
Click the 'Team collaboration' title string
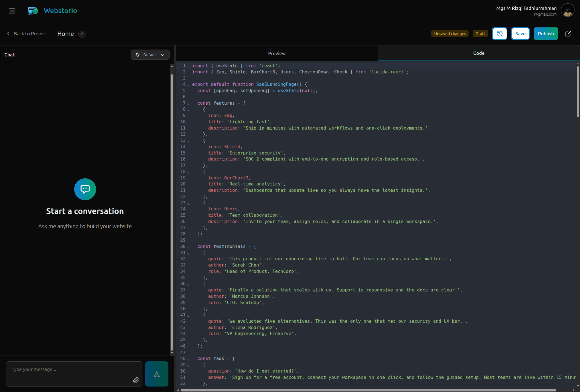coord(254,215)
